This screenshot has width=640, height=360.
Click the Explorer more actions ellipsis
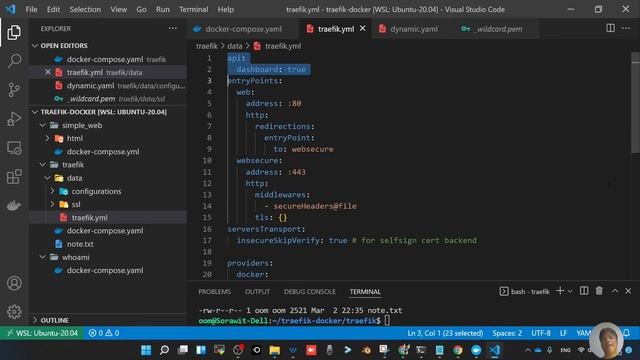coord(173,29)
